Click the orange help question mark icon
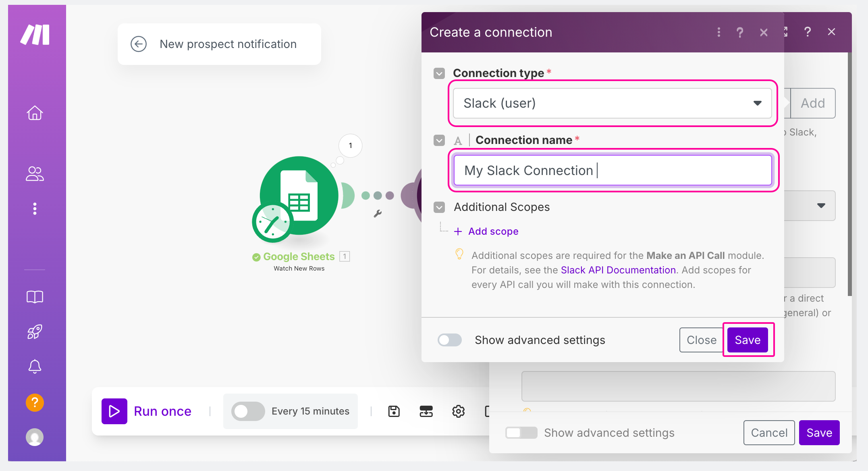This screenshot has height=471, width=868. click(x=35, y=402)
